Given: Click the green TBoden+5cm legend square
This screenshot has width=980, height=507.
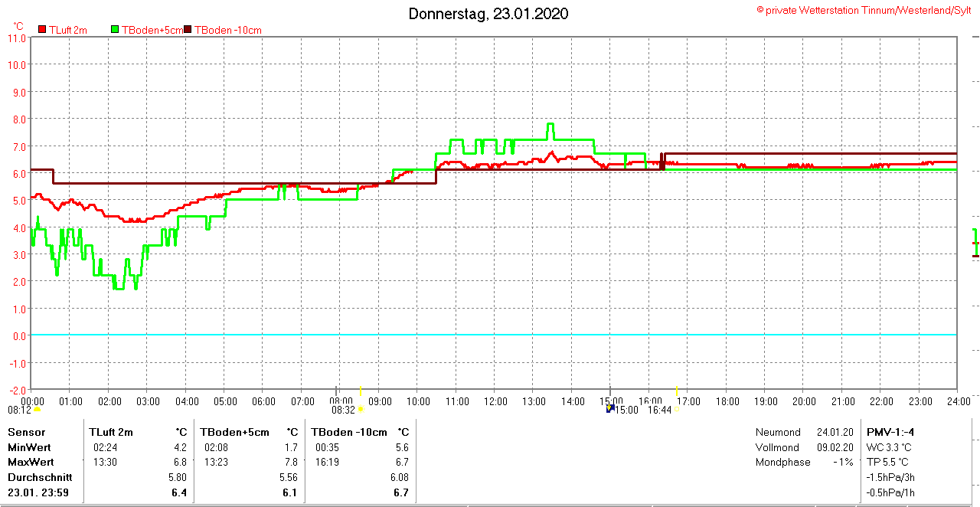Looking at the screenshot, I should pyautogui.click(x=116, y=30).
